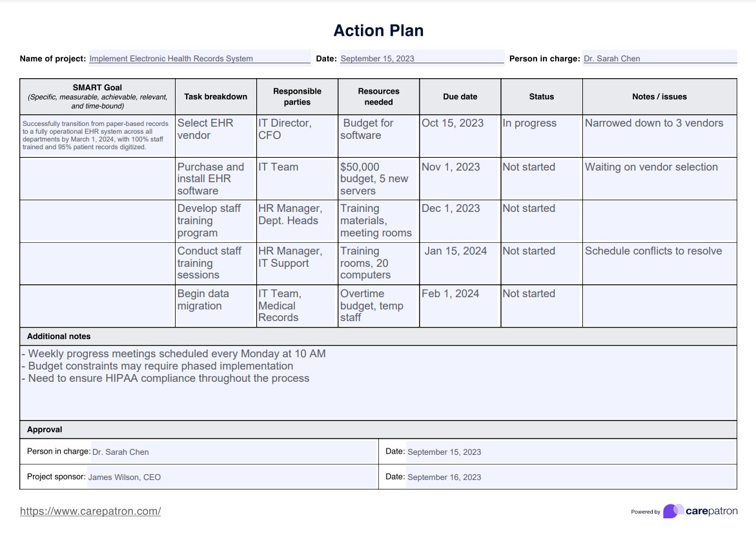Click the Project sponsor name field
This screenshot has width=756, height=533.
pos(231,477)
